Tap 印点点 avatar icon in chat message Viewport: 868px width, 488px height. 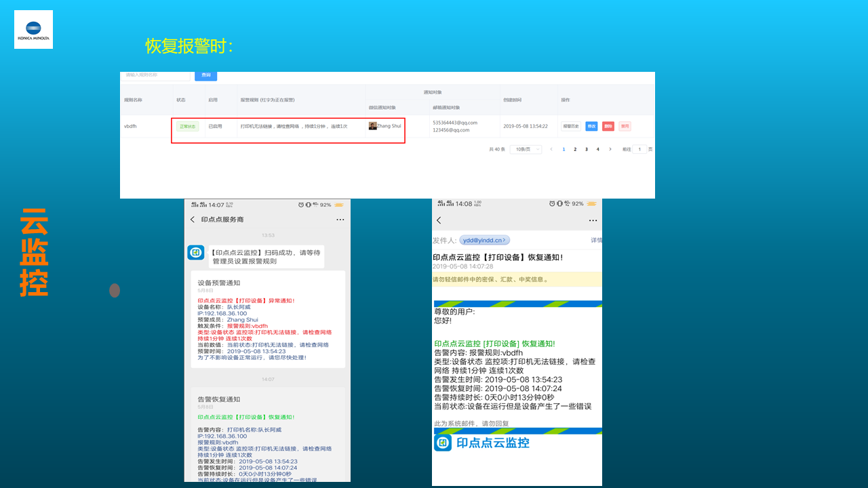[x=196, y=253]
